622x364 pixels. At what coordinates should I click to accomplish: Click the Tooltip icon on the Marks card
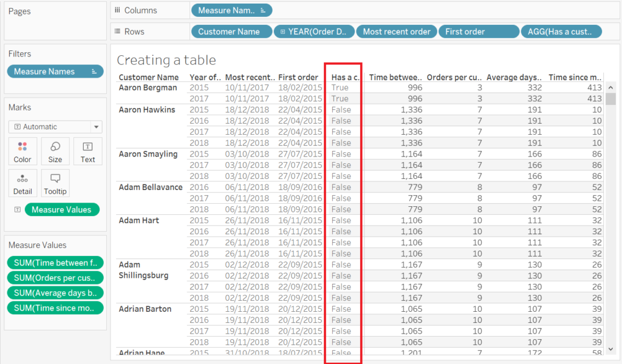click(55, 183)
